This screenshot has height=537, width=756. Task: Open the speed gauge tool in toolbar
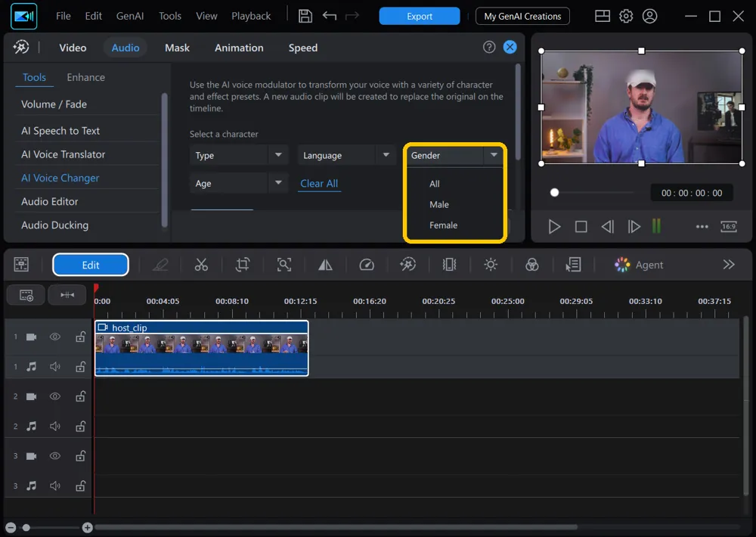click(367, 265)
